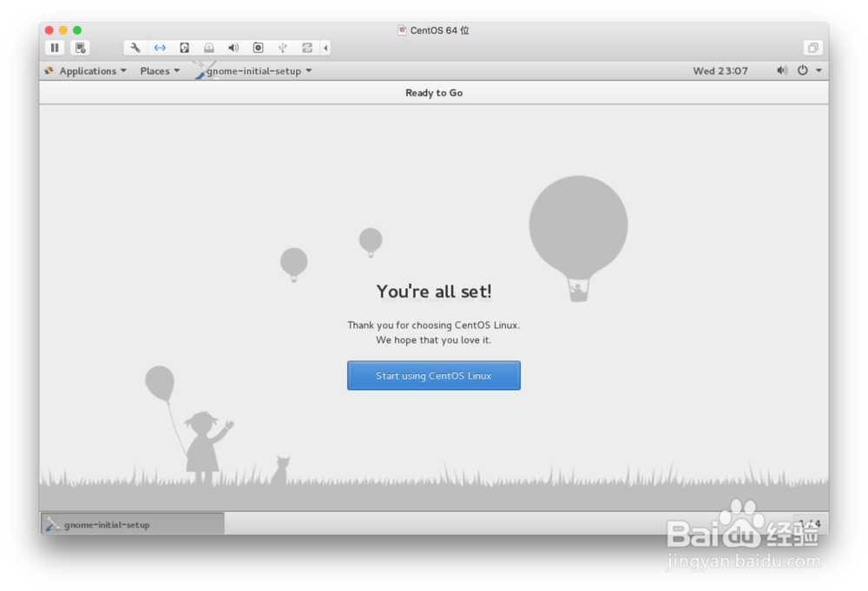Click Thank you for choosing CentOS text
Image resolution: width=868 pixels, height=591 pixels.
(x=433, y=325)
